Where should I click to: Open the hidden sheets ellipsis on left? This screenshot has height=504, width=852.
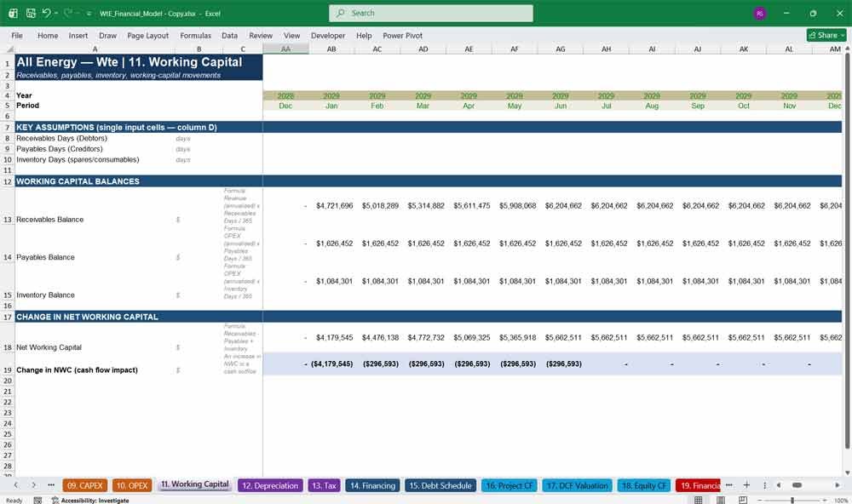(51, 485)
